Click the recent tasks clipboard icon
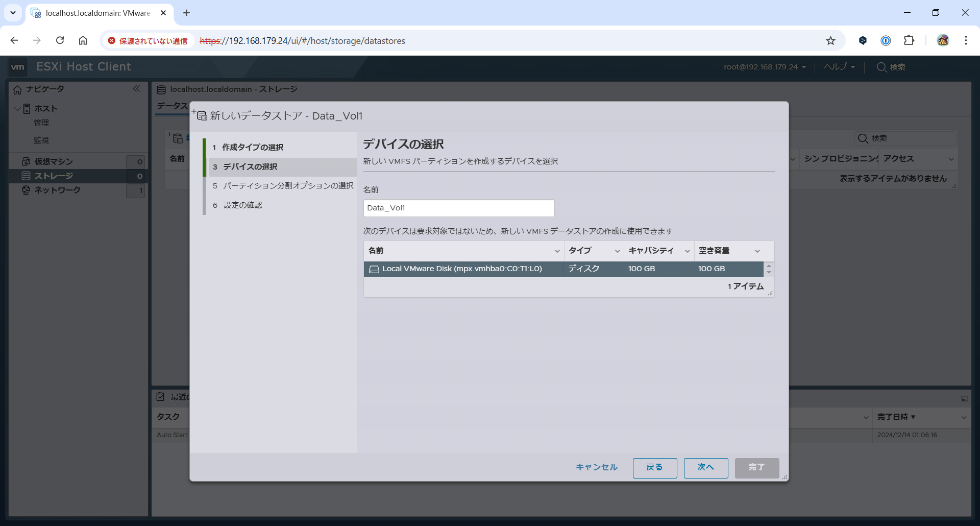The image size is (980, 526). tap(160, 397)
